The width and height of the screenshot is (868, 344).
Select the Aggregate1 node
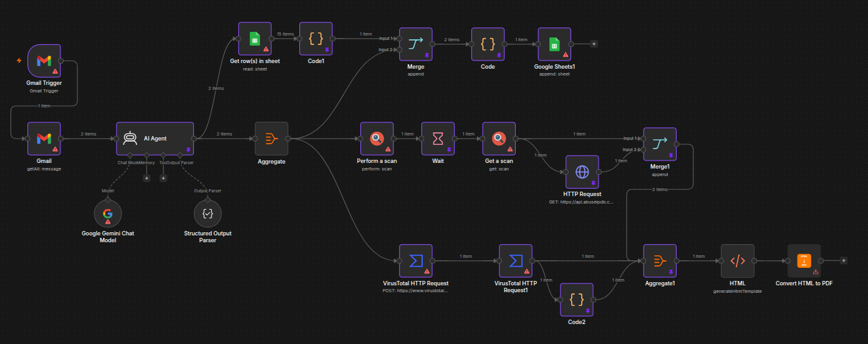click(x=660, y=261)
